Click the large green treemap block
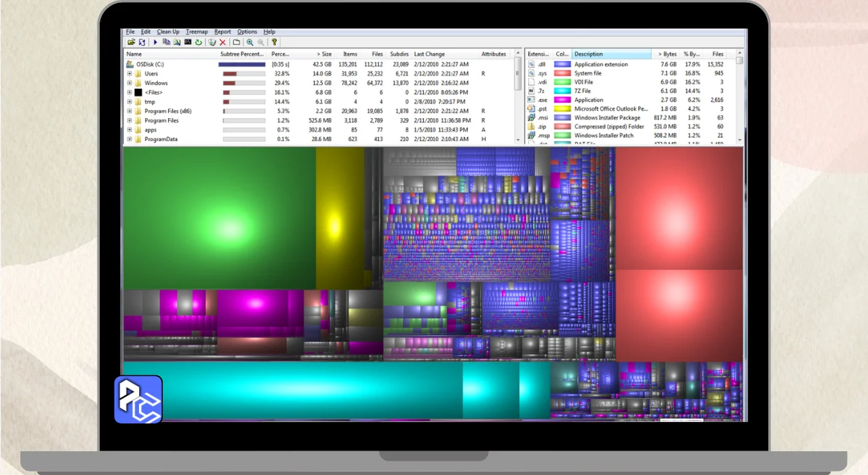Image resolution: width=868 pixels, height=475 pixels. tap(220, 218)
